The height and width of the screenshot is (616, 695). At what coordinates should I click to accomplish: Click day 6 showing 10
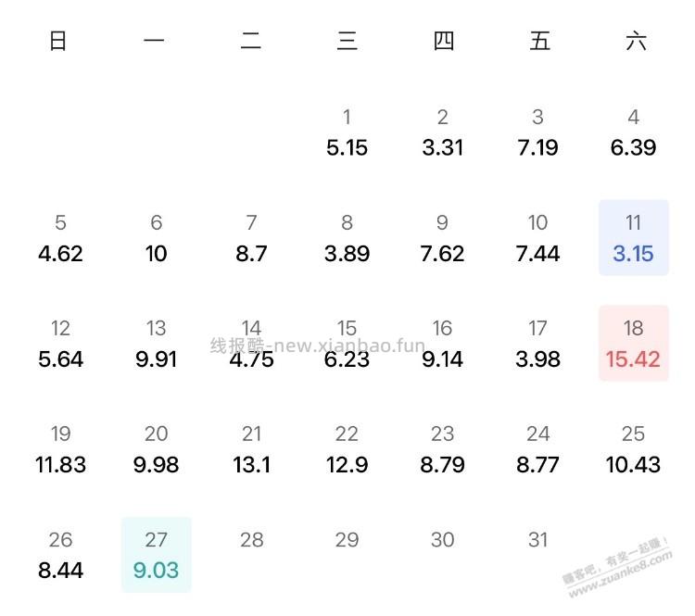click(x=156, y=238)
